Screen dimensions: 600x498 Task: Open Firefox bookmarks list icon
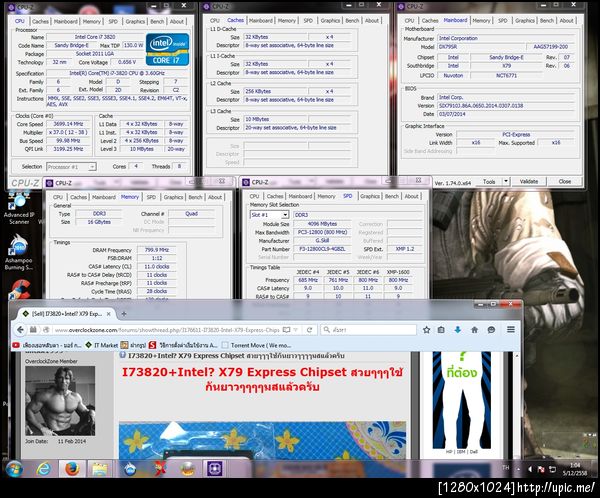441,330
